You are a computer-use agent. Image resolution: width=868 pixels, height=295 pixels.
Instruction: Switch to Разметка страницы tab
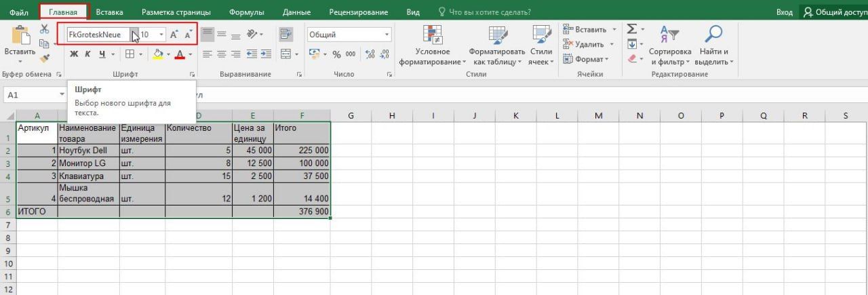point(176,12)
